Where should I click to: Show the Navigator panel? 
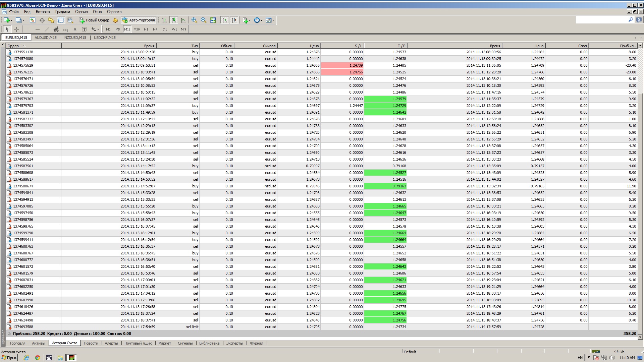point(51,20)
